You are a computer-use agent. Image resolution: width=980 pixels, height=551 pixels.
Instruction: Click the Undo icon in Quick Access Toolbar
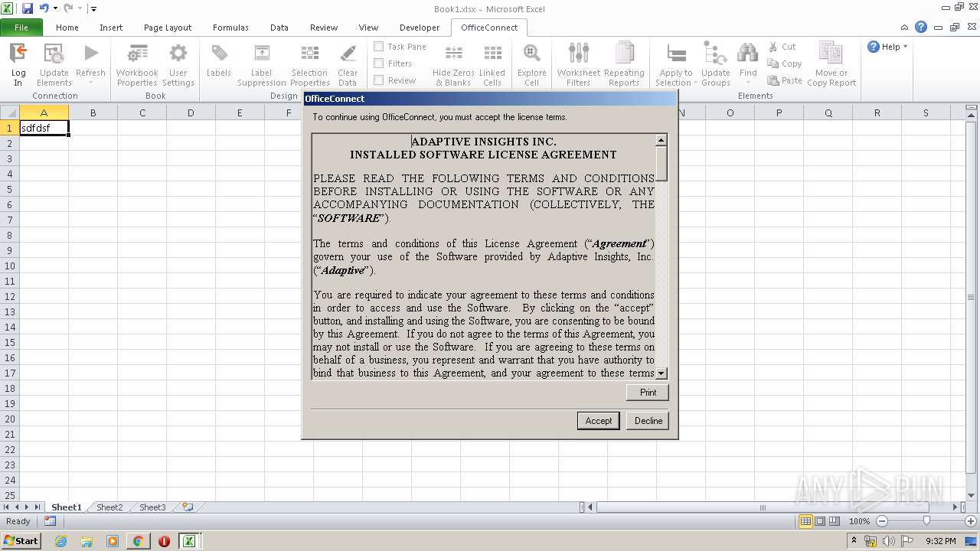[x=44, y=8]
